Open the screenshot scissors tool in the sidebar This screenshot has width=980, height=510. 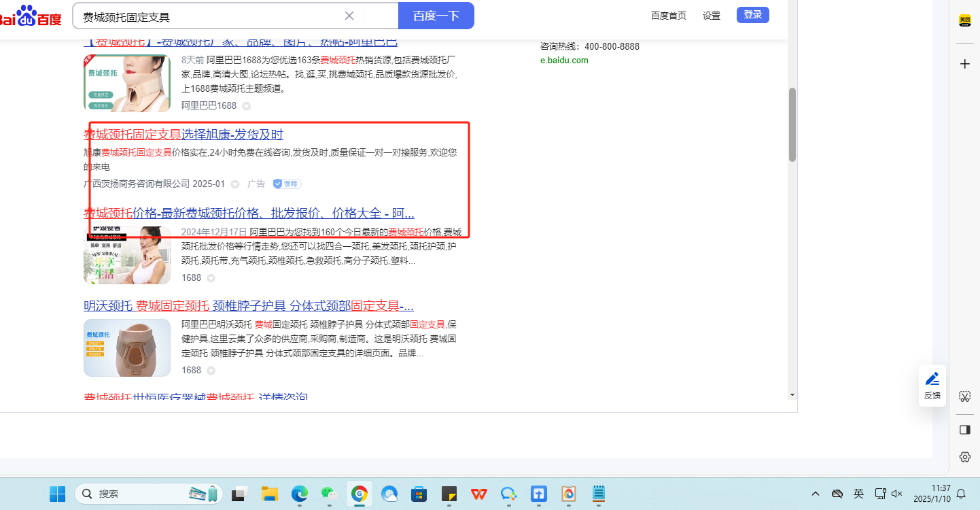pos(964,396)
